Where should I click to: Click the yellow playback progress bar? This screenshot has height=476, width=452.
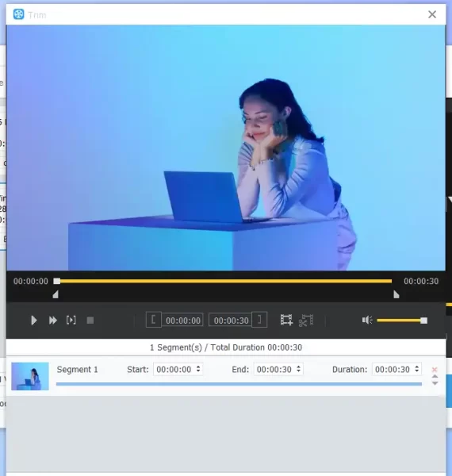pos(225,281)
